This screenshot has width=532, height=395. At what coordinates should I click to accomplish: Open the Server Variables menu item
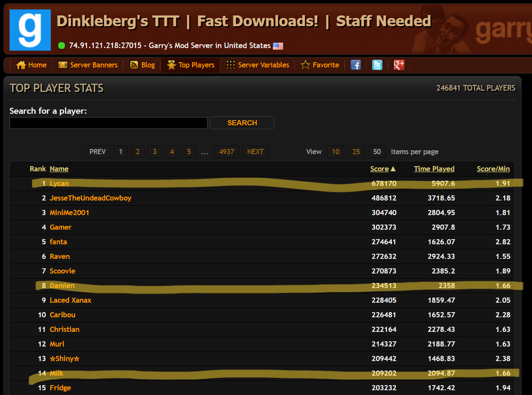264,65
